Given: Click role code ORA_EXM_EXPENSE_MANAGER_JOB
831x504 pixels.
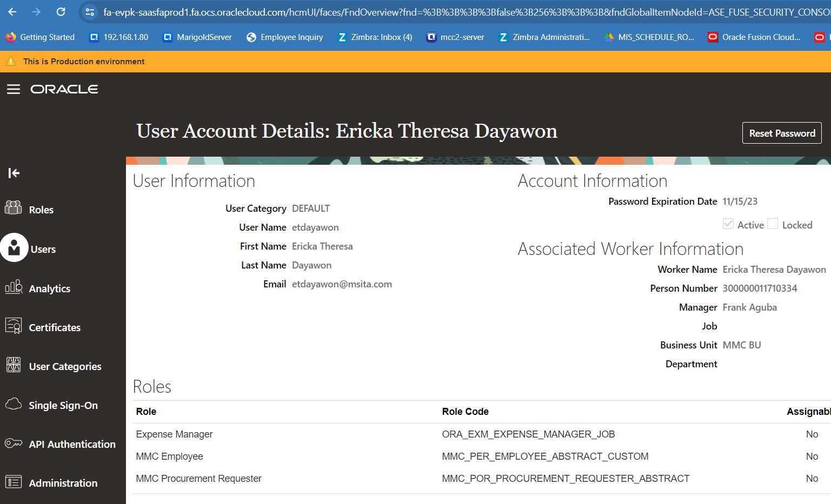Looking at the screenshot, I should coord(528,434).
